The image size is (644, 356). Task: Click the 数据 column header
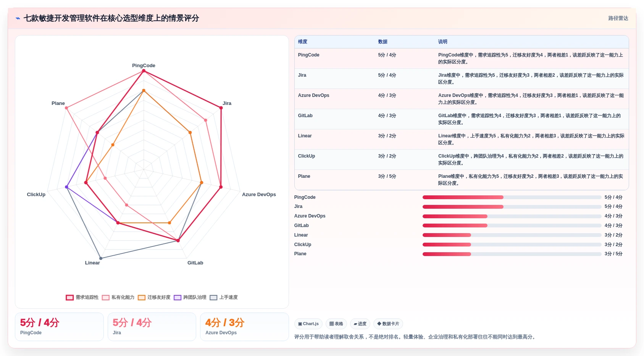pyautogui.click(x=383, y=42)
